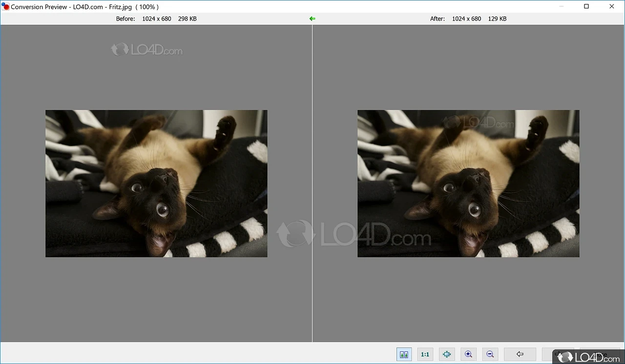This screenshot has height=364, width=625.
Task: Click the Before cat image preview
Action: [156, 183]
